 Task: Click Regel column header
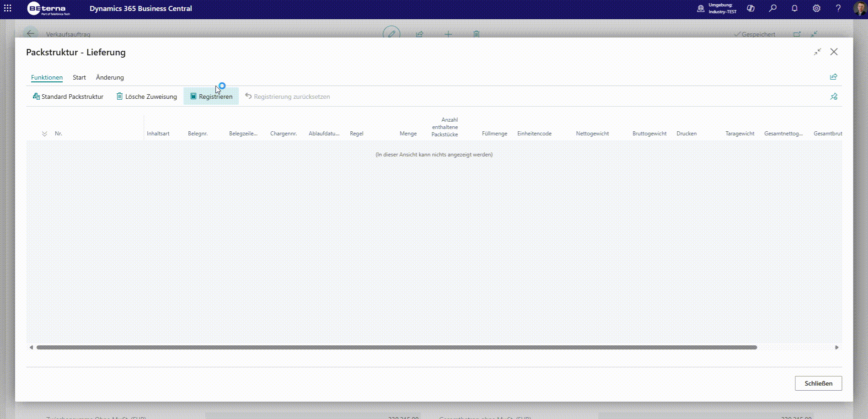pos(357,134)
